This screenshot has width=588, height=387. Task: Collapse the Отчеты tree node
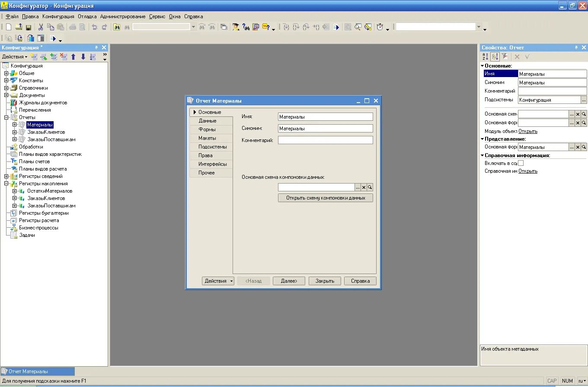click(6, 117)
